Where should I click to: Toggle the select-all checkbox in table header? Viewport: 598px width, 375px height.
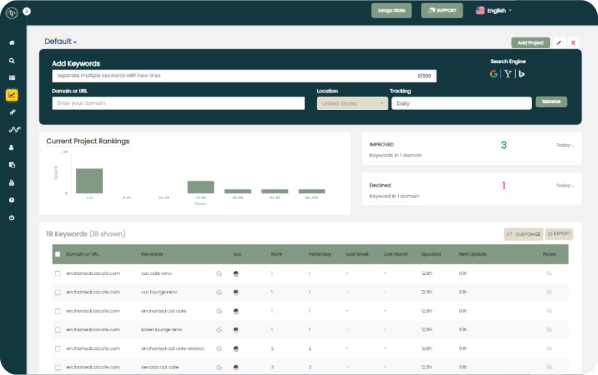click(58, 254)
